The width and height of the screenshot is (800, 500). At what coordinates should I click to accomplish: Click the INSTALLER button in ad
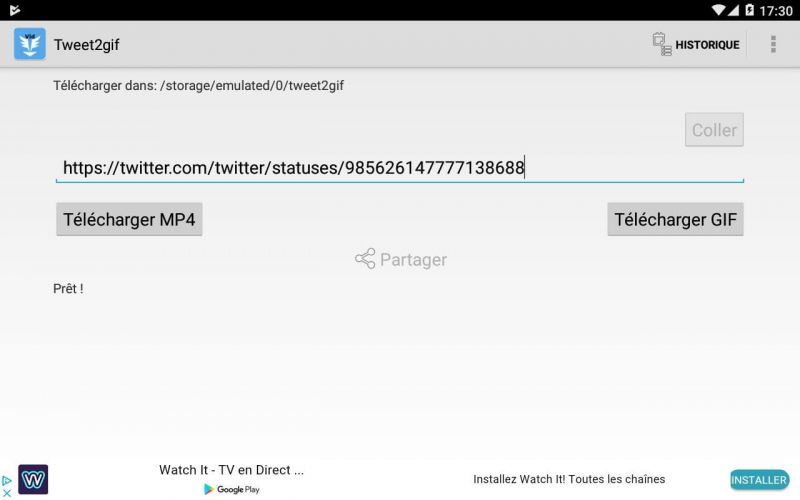pos(760,480)
